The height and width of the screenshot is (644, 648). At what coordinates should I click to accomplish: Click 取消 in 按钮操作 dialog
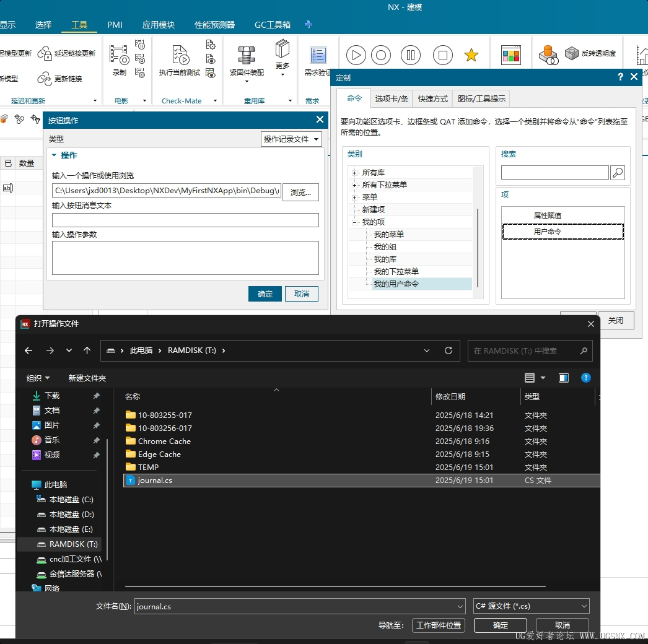click(301, 294)
